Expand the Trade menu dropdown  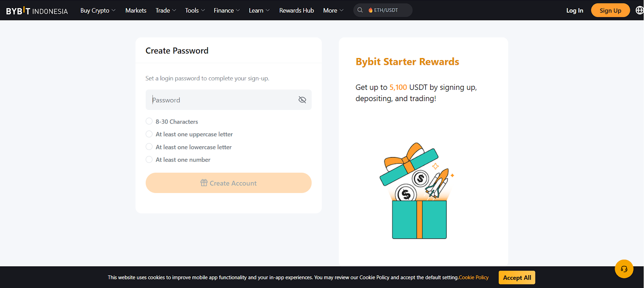166,10
